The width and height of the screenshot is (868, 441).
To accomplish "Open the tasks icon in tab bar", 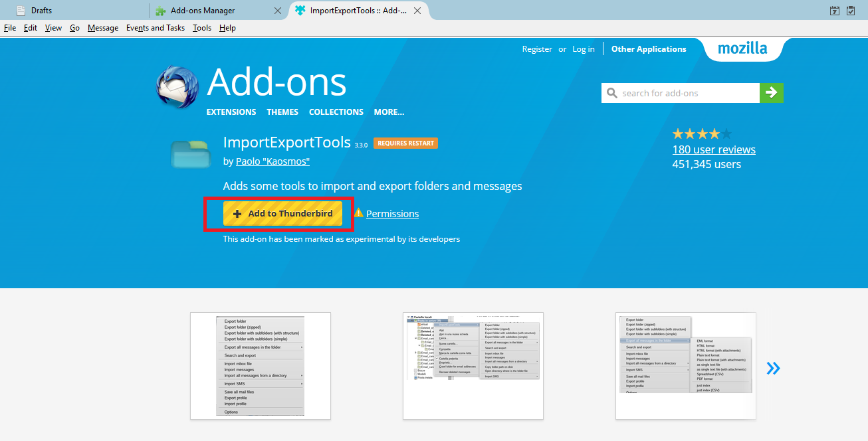I will pyautogui.click(x=851, y=11).
